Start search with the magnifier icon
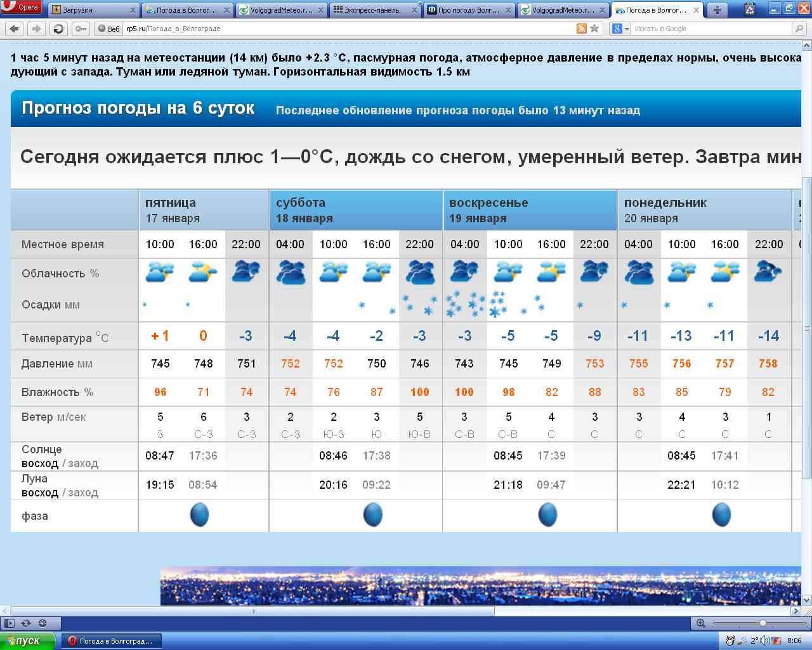Screen dimensions: 812x650 [x=799, y=29]
